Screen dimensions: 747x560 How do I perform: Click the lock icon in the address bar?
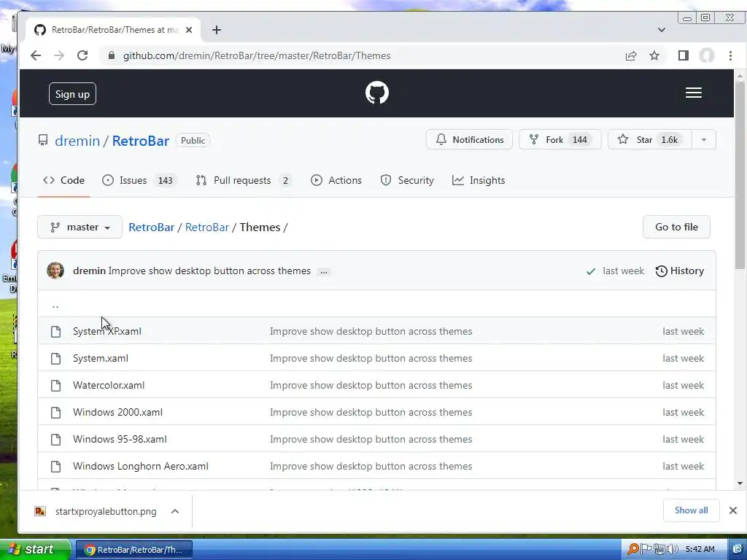click(x=112, y=55)
